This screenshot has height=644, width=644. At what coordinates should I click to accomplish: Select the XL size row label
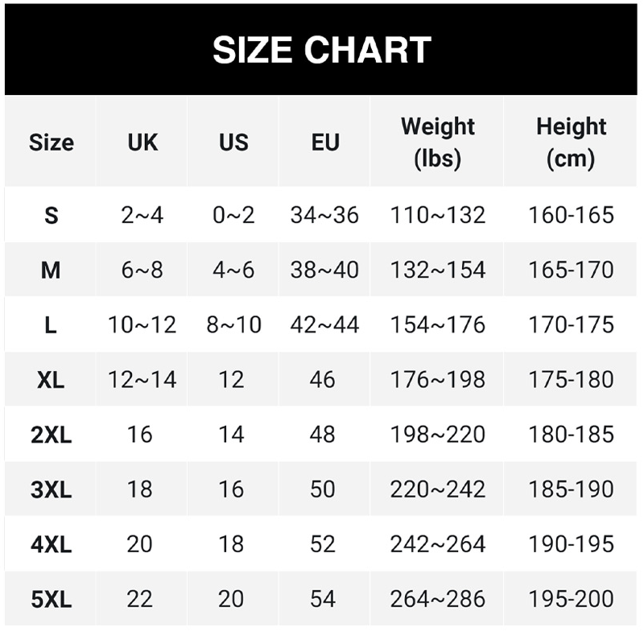coord(51,379)
